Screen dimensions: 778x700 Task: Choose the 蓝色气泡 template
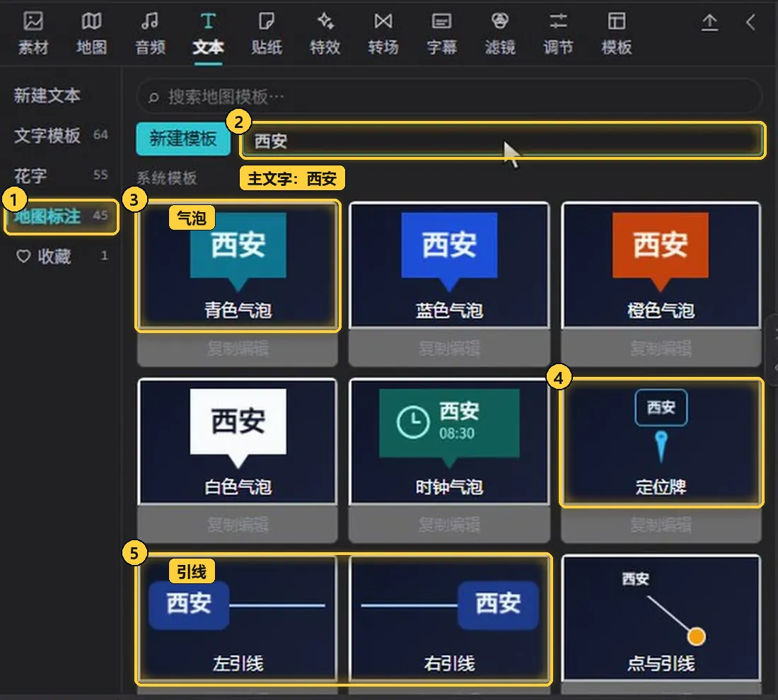coord(449,265)
